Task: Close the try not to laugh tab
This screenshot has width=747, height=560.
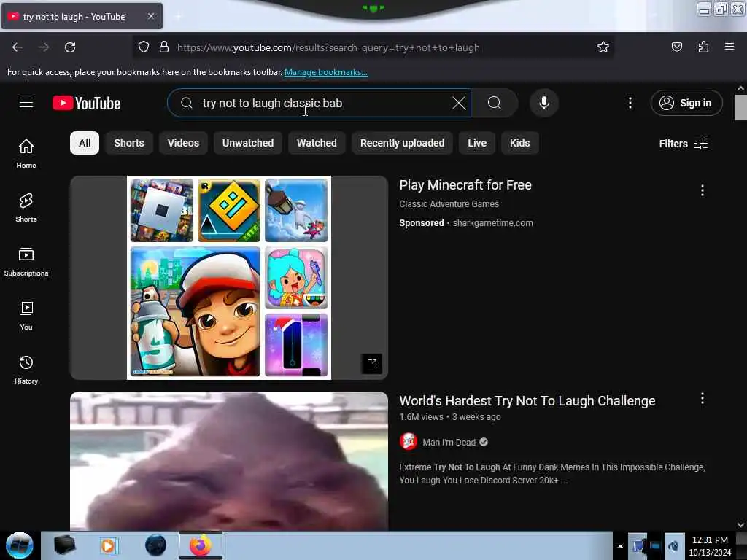Action: [150, 16]
